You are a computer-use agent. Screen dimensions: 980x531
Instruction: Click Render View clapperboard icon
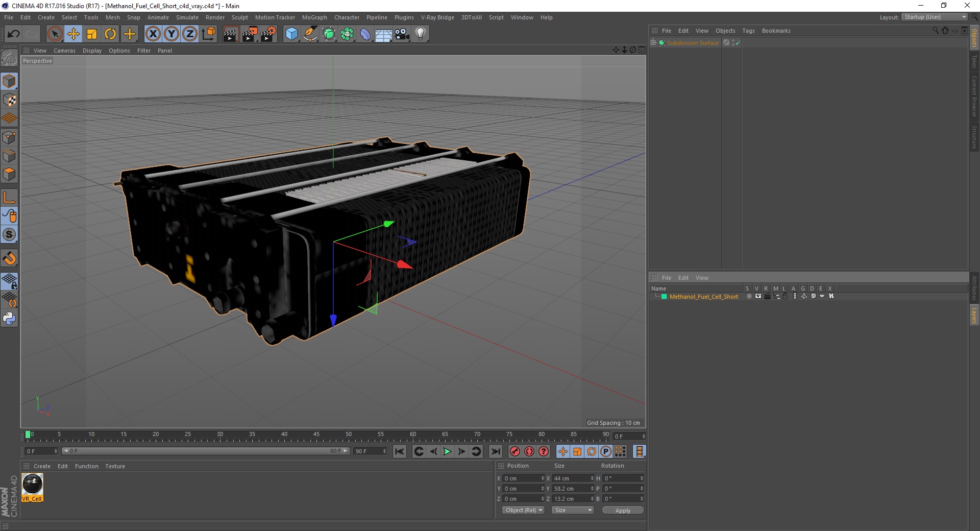pos(231,34)
